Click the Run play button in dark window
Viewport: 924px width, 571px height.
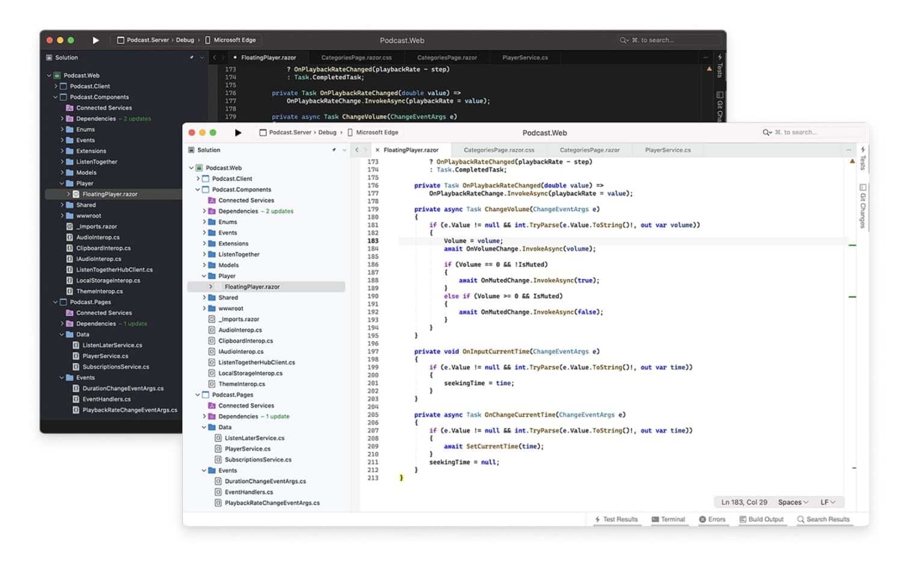pyautogui.click(x=96, y=40)
